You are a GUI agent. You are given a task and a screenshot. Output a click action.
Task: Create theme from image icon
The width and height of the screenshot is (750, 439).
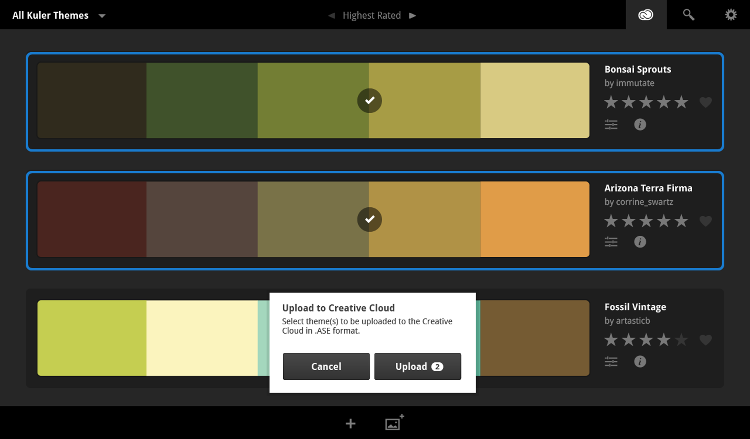click(394, 423)
